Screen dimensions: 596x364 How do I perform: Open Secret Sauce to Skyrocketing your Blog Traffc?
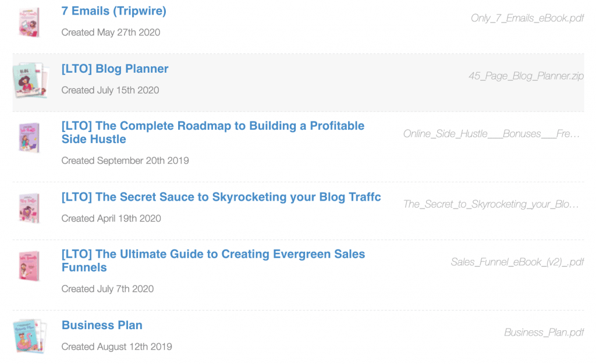[x=221, y=197]
